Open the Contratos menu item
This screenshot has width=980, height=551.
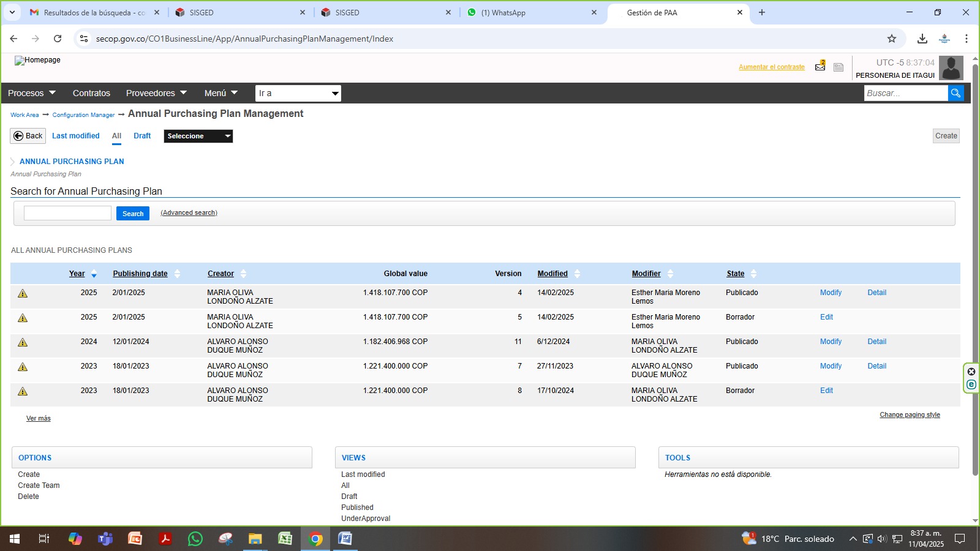pyautogui.click(x=91, y=93)
